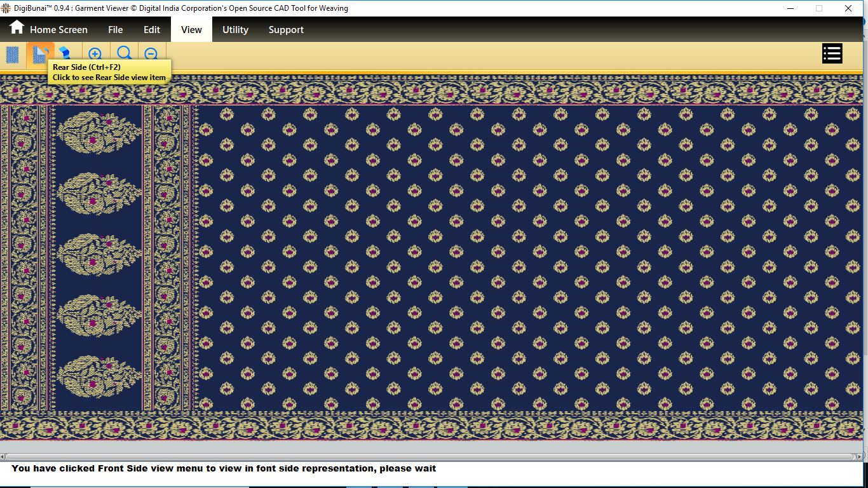Zoom in using the plus magnifier icon
Viewport: 868px width, 488px height.
95,55
